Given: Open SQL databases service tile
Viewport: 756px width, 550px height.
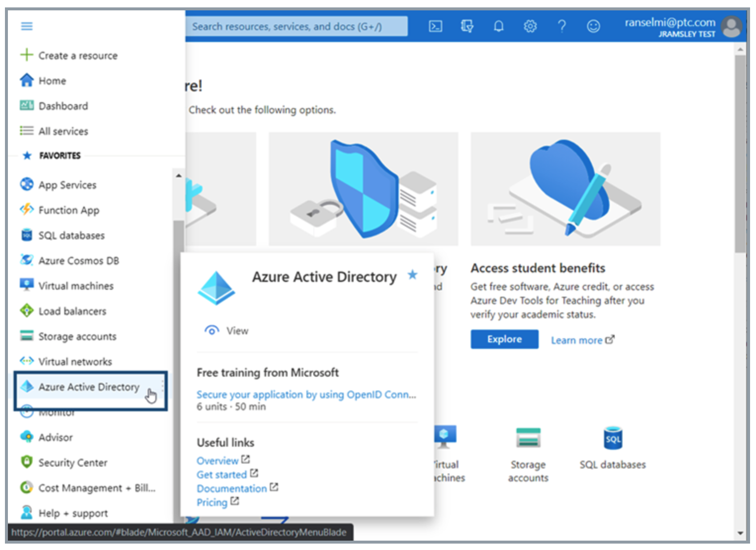Looking at the screenshot, I should coord(613,448).
